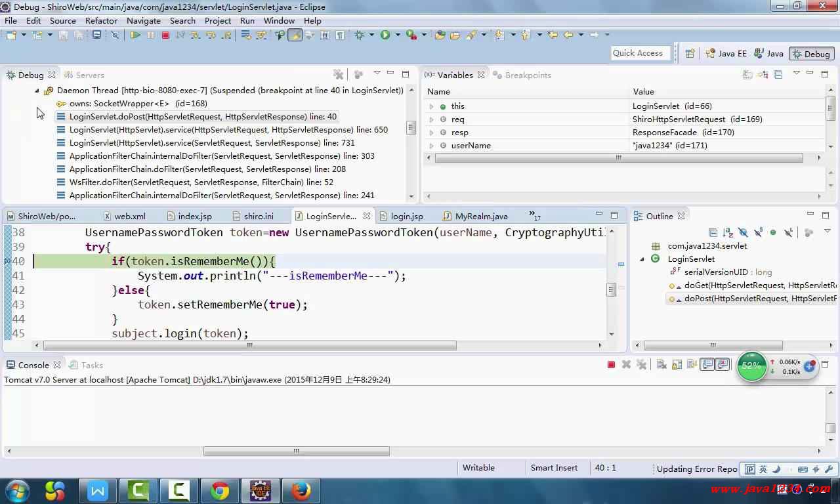Click the New file toolbar icon

point(11,35)
